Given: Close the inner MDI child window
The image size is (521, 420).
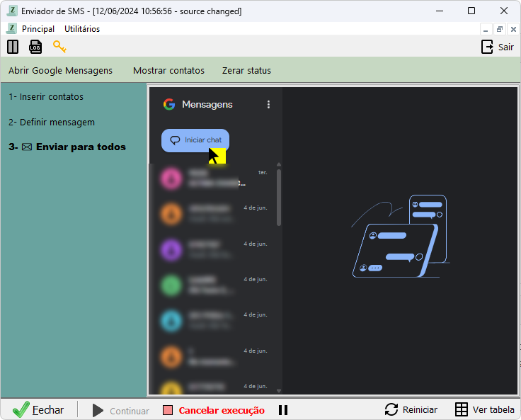Looking at the screenshot, I should [x=513, y=29].
